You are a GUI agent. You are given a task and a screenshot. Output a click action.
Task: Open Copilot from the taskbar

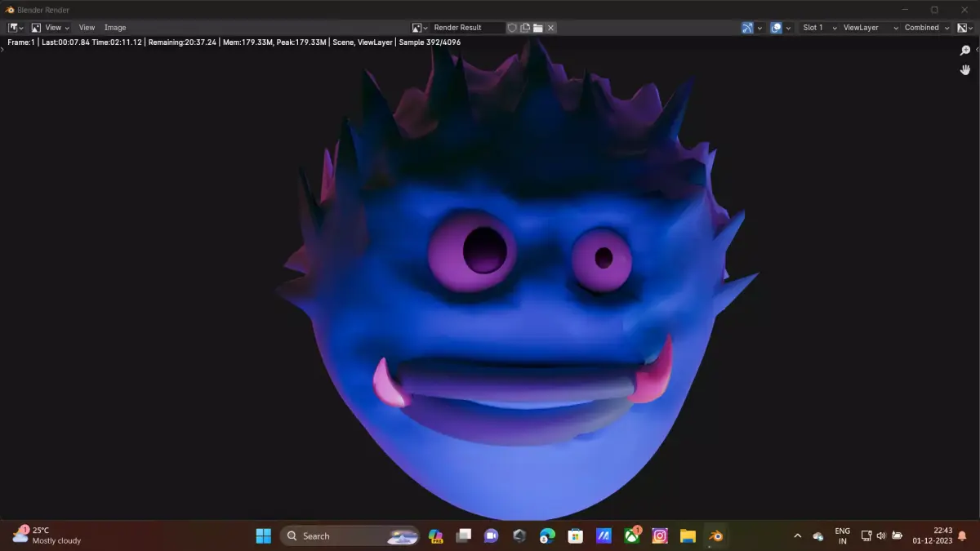point(435,536)
